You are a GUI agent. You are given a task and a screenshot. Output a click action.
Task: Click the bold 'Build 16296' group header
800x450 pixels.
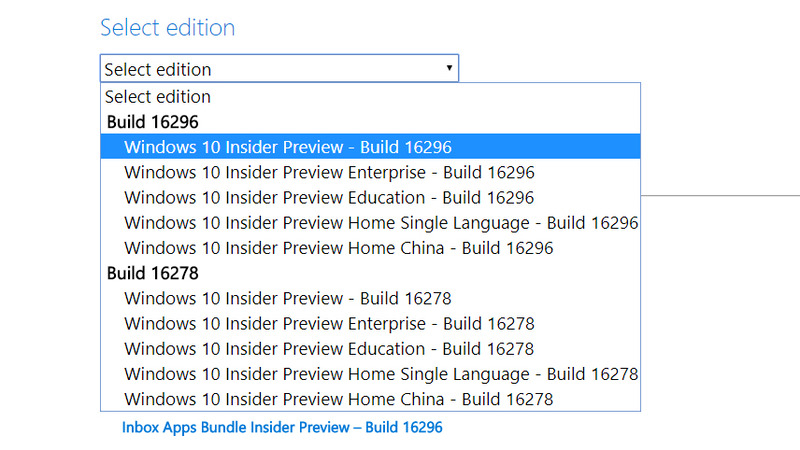[152, 122]
